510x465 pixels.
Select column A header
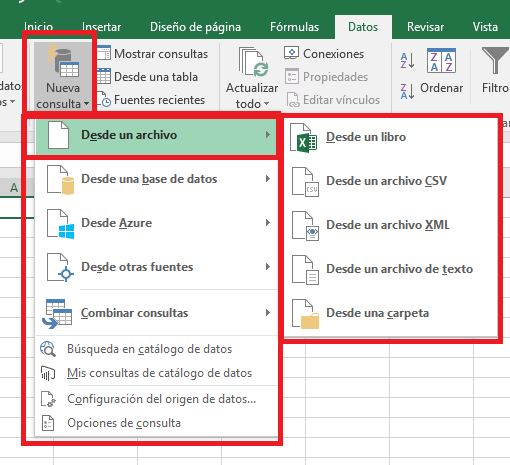click(14, 188)
